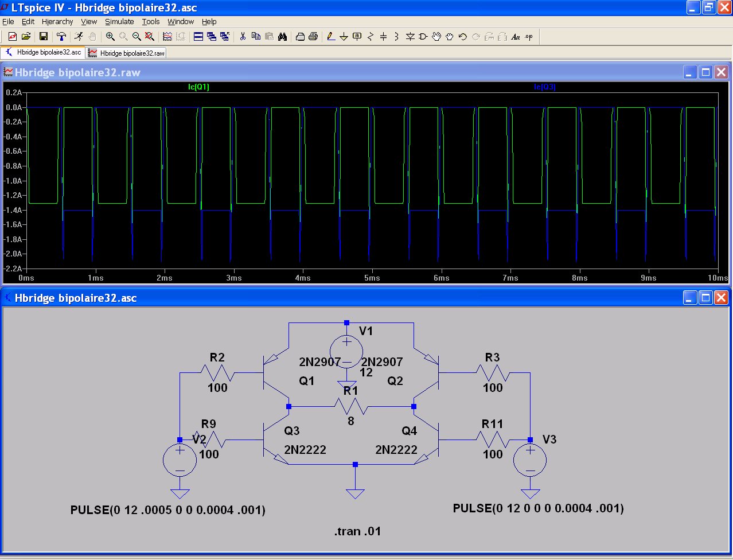Click the Cut scissors icon
Viewport: 733px width, 560px height.
point(243,37)
